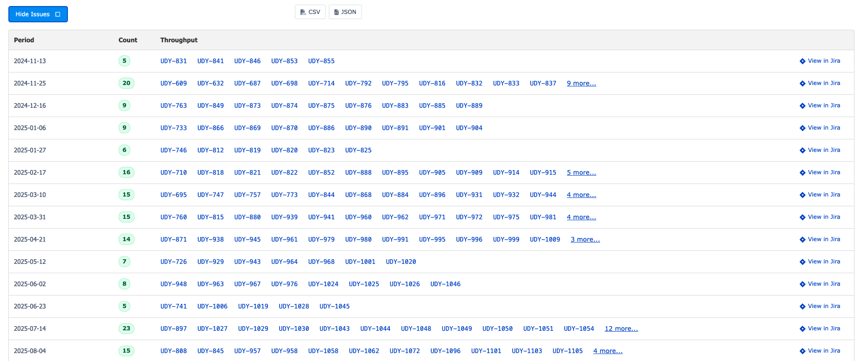Image resolution: width=868 pixels, height=361 pixels.
Task: Click Jira diamond icon for 2025-07-14 row
Action: [802, 329]
